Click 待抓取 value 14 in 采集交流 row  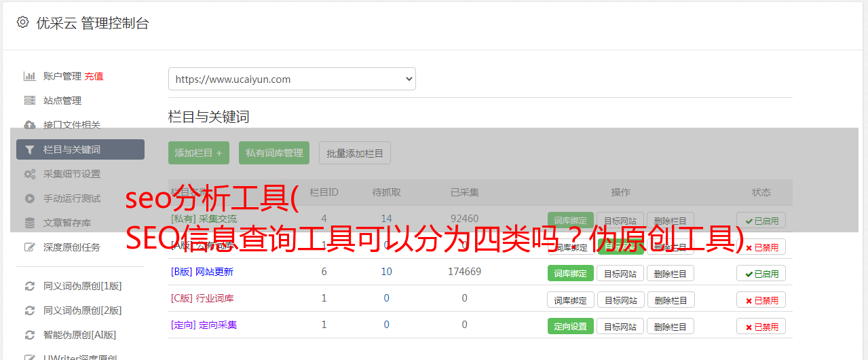coord(386,219)
